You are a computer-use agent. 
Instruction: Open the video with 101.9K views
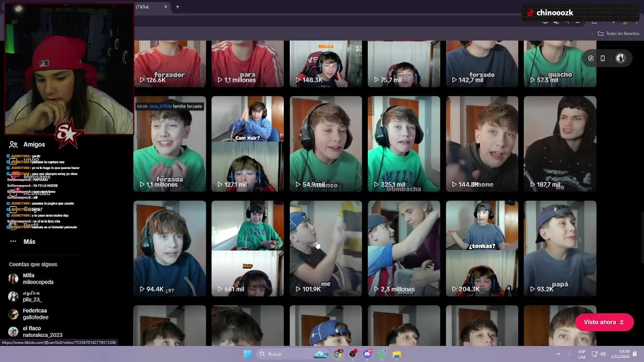[x=326, y=248]
